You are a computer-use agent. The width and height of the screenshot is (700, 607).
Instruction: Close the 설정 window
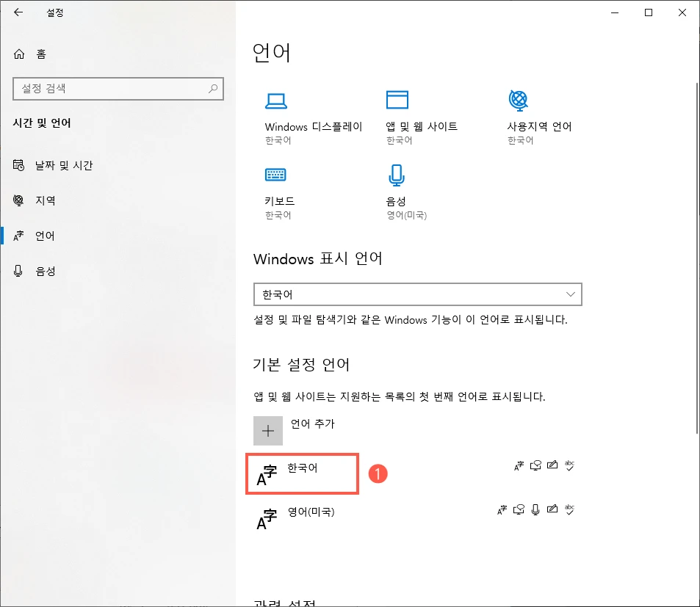pyautogui.click(x=682, y=12)
